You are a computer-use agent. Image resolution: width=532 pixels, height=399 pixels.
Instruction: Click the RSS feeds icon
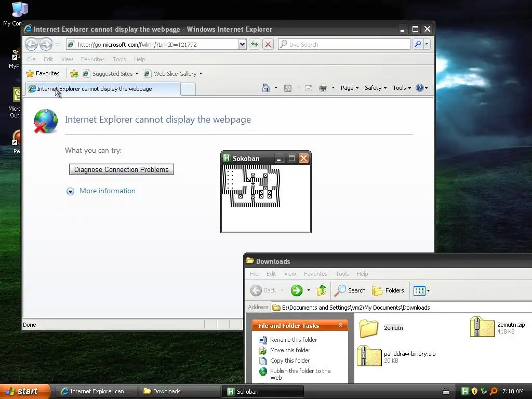click(288, 88)
